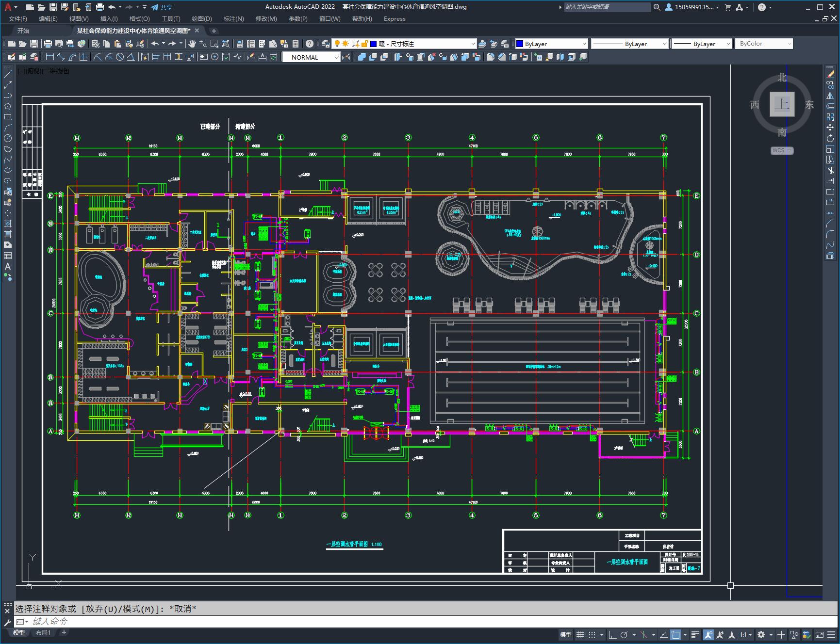
Task: Click the blue ByLayer color swatch in properties
Action: (520, 44)
